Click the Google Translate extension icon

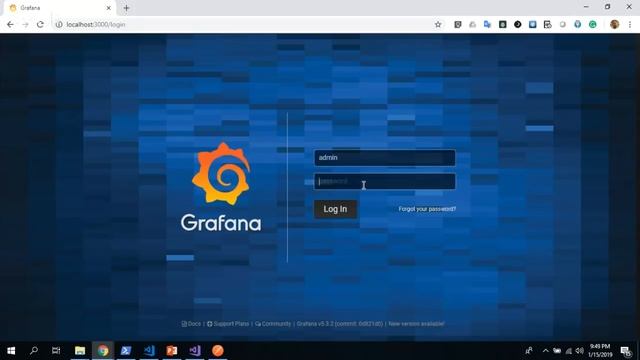[x=487, y=24]
